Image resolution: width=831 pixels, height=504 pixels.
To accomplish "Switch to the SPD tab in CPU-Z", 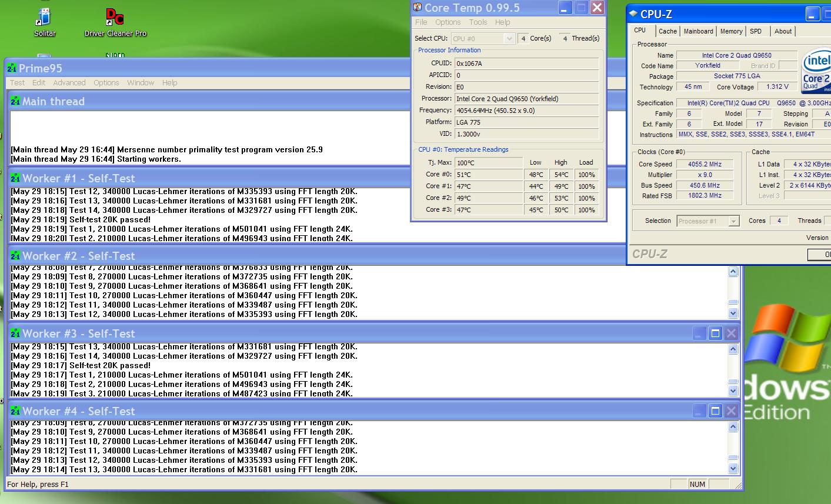I will click(x=756, y=31).
